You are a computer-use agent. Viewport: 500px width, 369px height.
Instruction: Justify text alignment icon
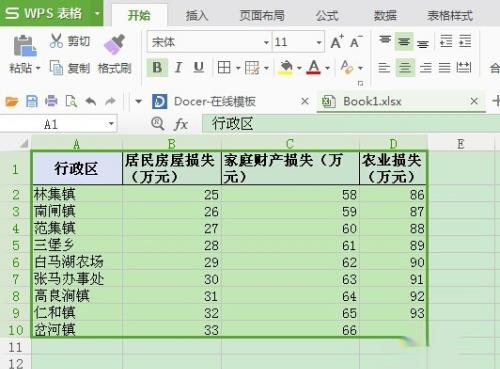tap(444, 68)
